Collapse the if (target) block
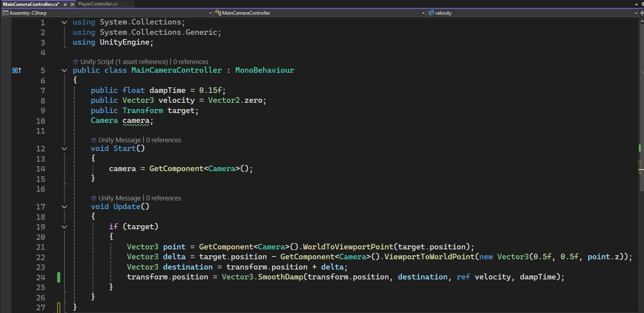 tap(64, 227)
